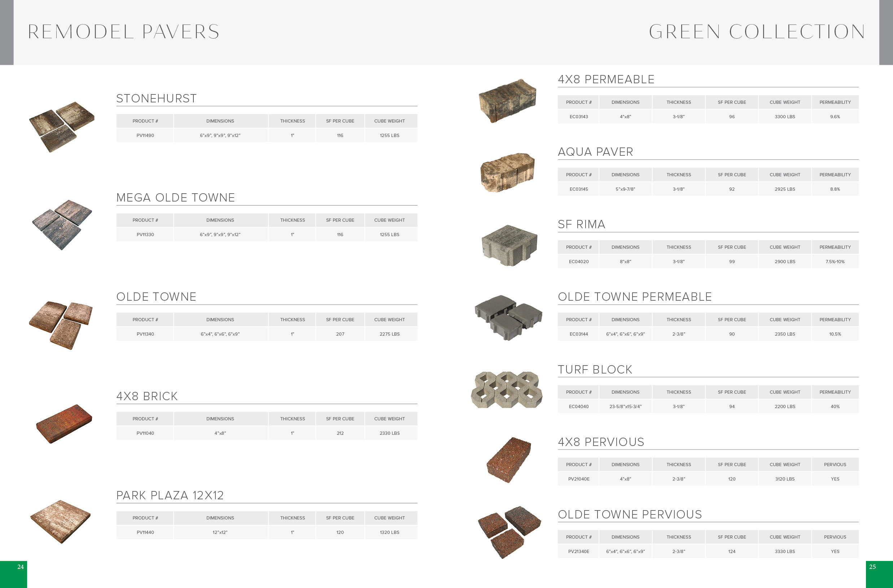
Task: Click the Olde Towne paver image
Action: [61, 325]
